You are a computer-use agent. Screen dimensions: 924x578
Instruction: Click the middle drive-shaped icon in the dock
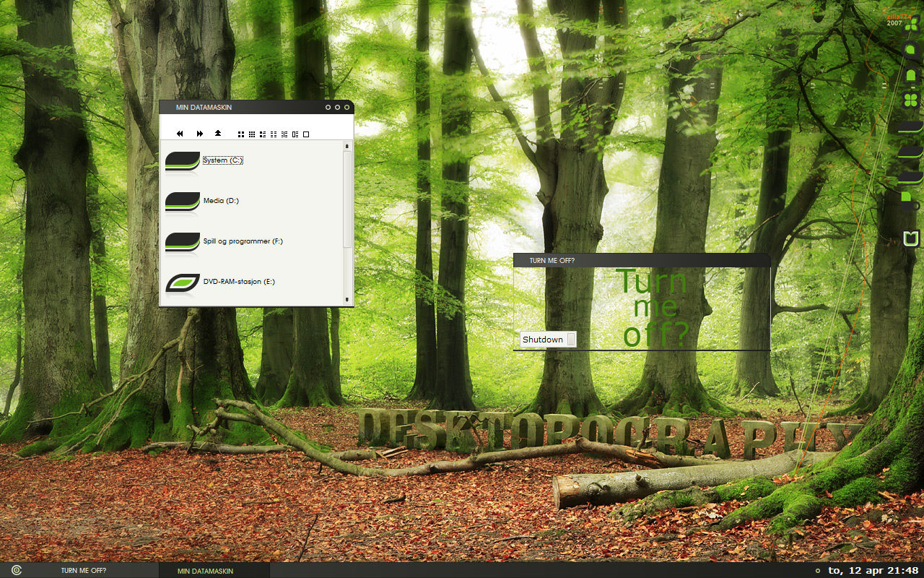click(x=910, y=152)
